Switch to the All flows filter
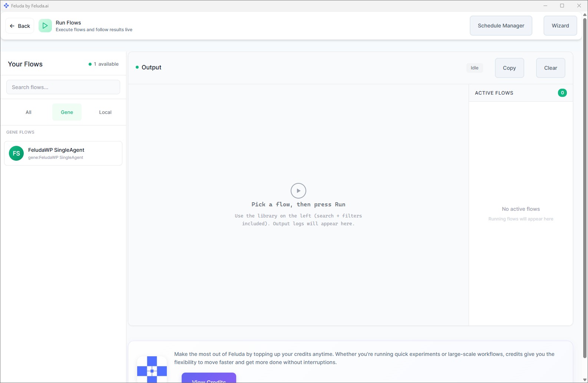The image size is (588, 383). (29, 112)
